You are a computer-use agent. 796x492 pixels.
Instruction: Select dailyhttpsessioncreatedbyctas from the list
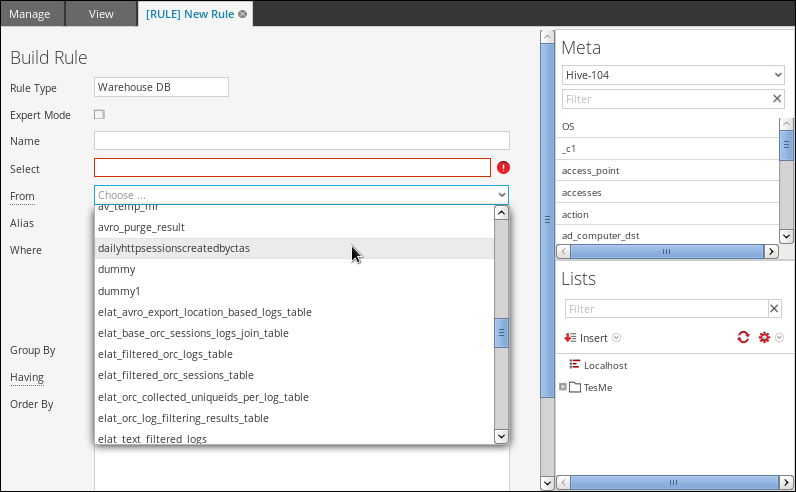point(174,248)
